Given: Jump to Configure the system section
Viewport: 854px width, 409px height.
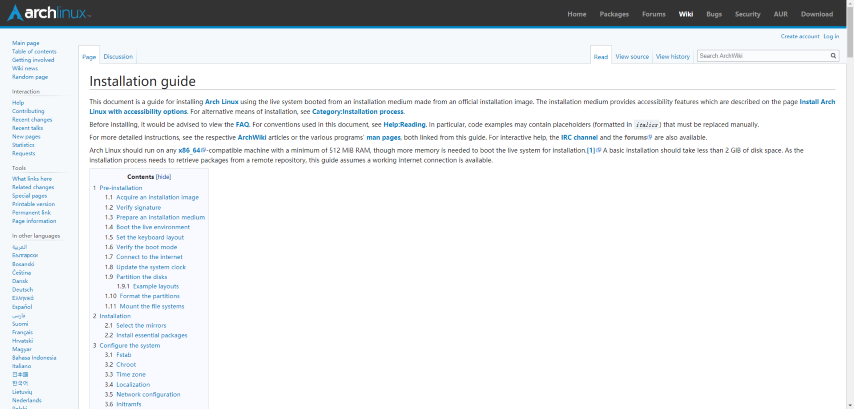Looking at the screenshot, I should point(130,346).
